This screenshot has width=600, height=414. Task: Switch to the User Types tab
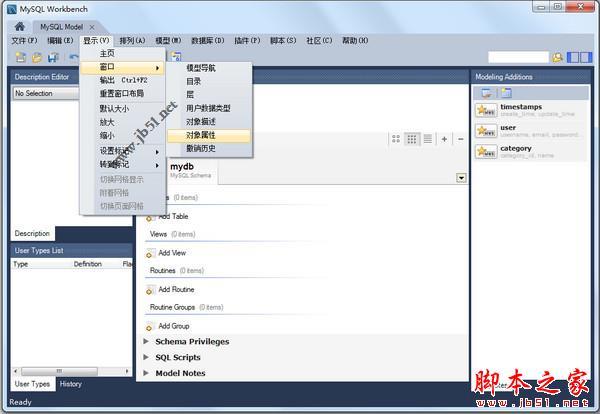[33, 384]
